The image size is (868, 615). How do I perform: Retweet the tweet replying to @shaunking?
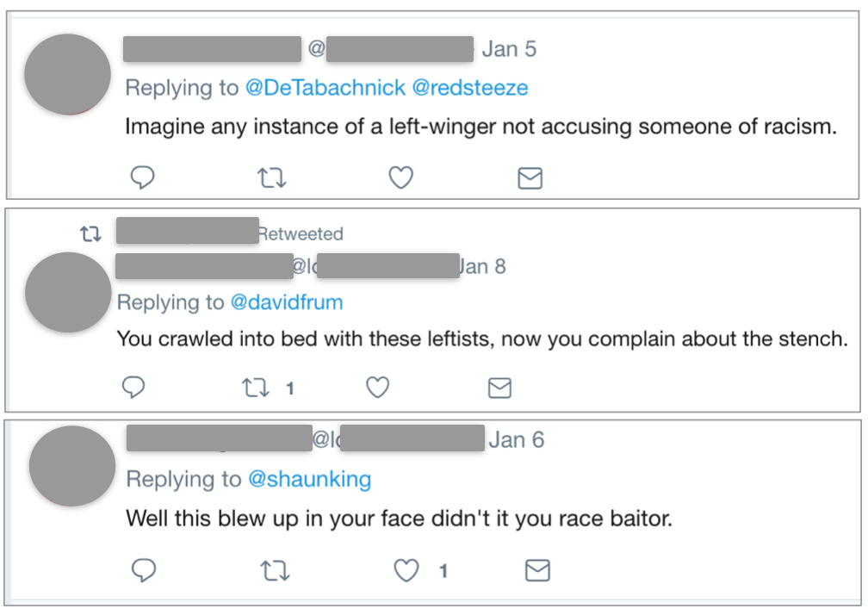[x=275, y=570]
